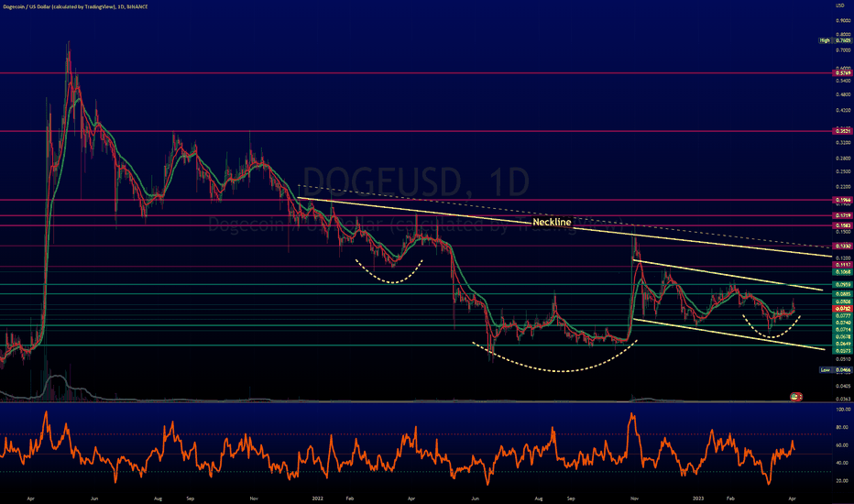Select the 0.0885 green price label
854x504 pixels.
point(843,294)
